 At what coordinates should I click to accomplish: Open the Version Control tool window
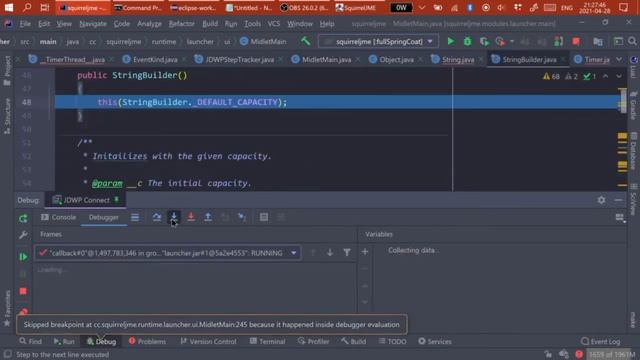click(x=208, y=341)
